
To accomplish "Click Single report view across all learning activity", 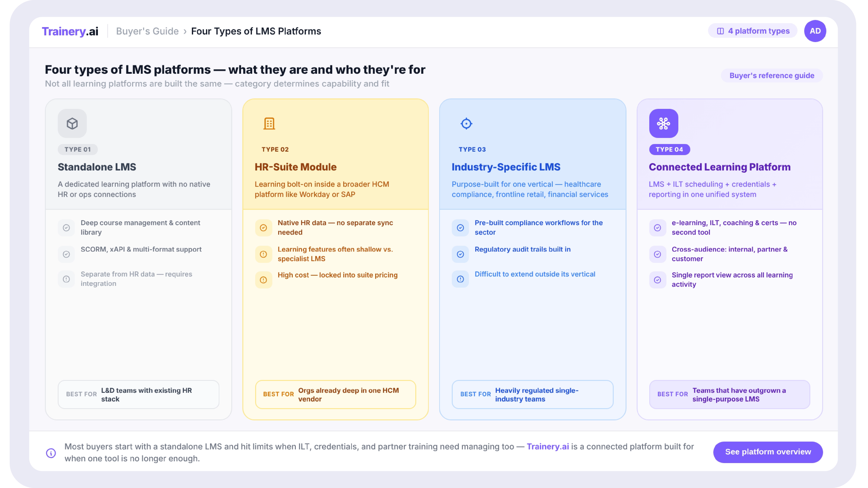I will pyautogui.click(x=732, y=280).
